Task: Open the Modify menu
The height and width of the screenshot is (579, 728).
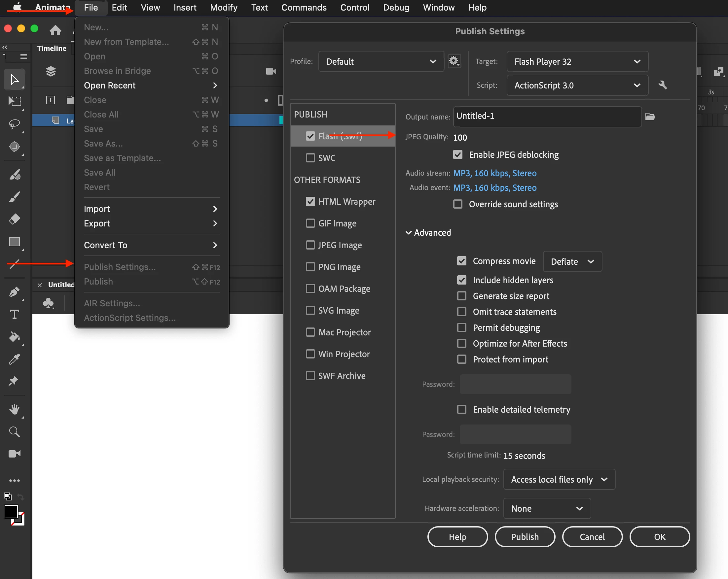Action: point(224,7)
